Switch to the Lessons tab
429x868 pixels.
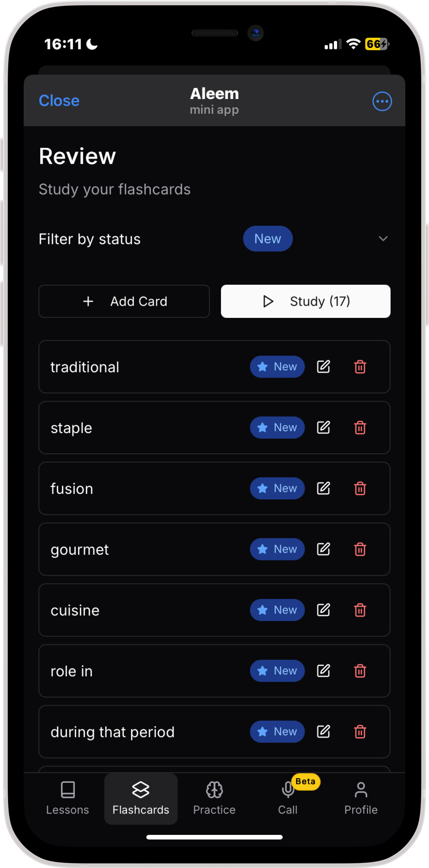point(67,799)
